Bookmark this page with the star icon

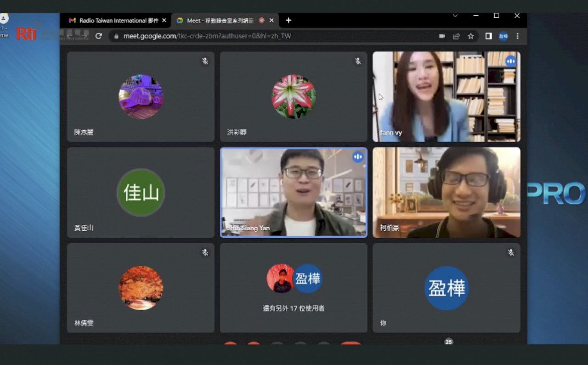(x=471, y=36)
